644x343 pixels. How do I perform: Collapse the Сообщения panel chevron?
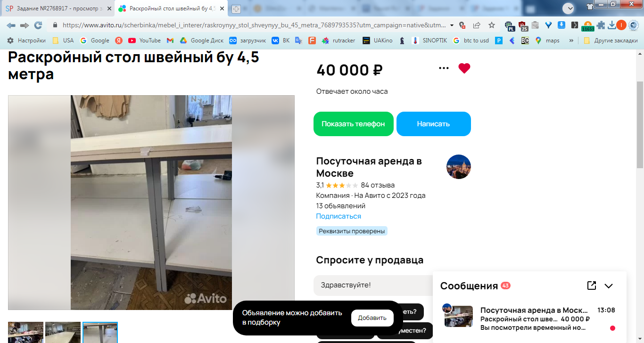[x=609, y=286]
